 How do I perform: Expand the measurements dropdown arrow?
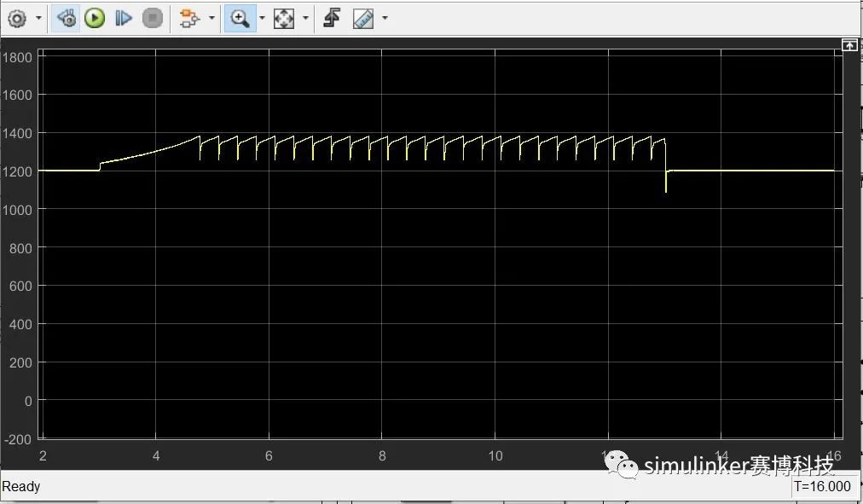click(385, 18)
